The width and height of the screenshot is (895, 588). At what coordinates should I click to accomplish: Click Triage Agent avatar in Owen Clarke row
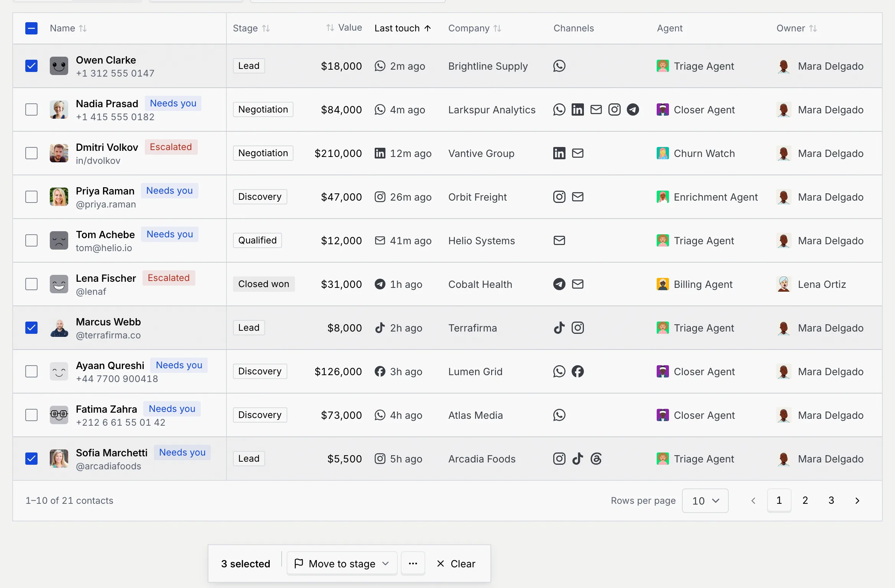click(662, 66)
